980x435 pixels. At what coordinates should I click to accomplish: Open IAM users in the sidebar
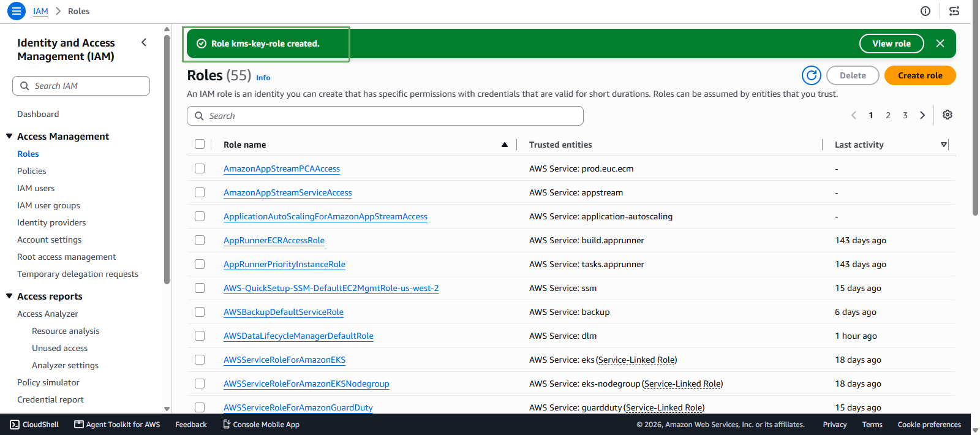point(36,188)
